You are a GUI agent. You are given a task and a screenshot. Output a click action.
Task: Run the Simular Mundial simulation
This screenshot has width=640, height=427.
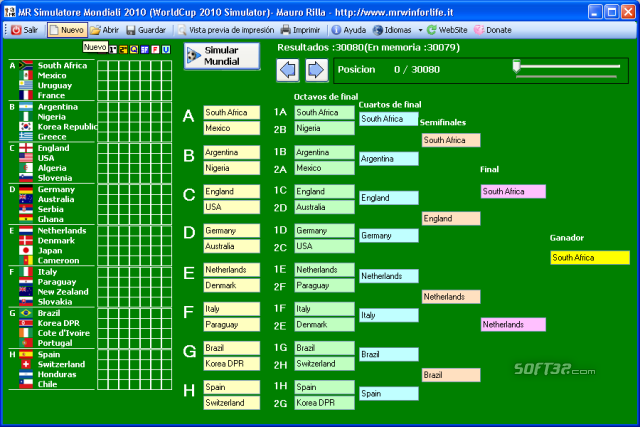click(x=222, y=56)
